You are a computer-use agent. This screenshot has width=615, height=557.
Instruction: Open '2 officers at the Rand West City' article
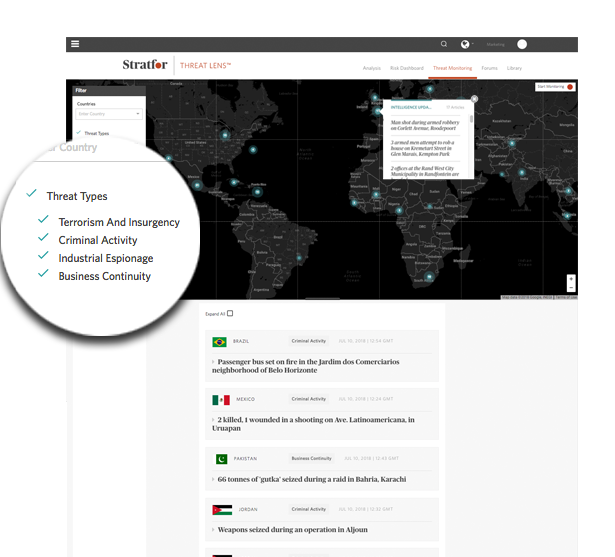tap(425, 171)
